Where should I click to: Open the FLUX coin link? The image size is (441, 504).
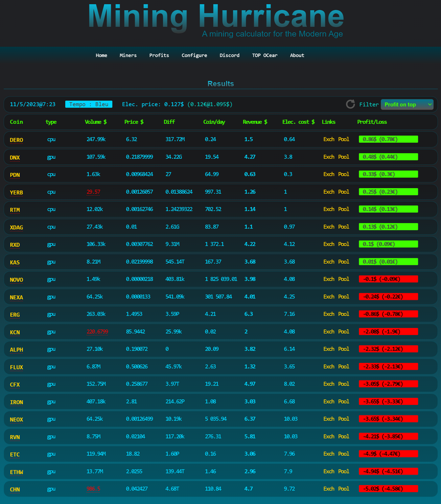point(16,367)
